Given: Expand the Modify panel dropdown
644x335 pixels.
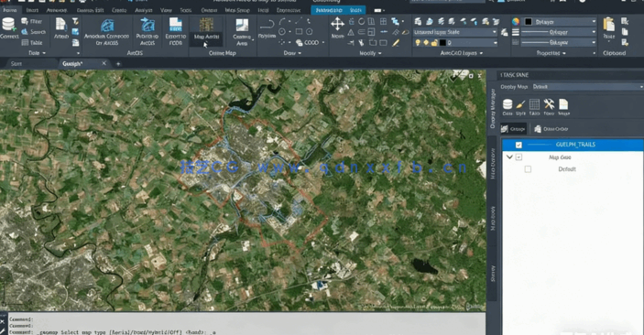Looking at the screenshot, I should tap(370, 53).
